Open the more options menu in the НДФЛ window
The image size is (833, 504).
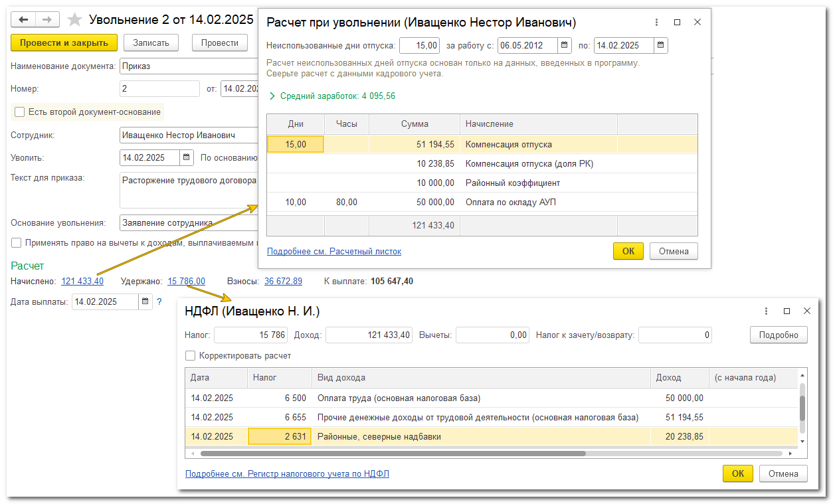[767, 311]
